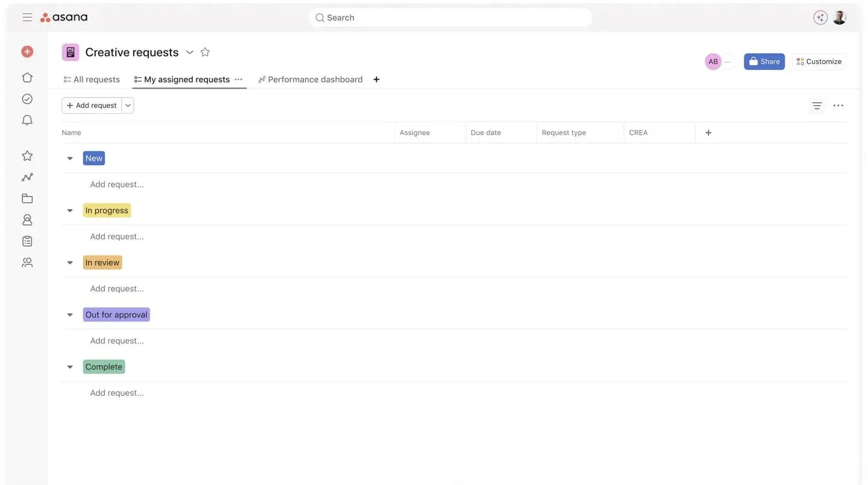Add request under New section
Image resolution: width=868 pixels, height=485 pixels.
pyautogui.click(x=117, y=184)
